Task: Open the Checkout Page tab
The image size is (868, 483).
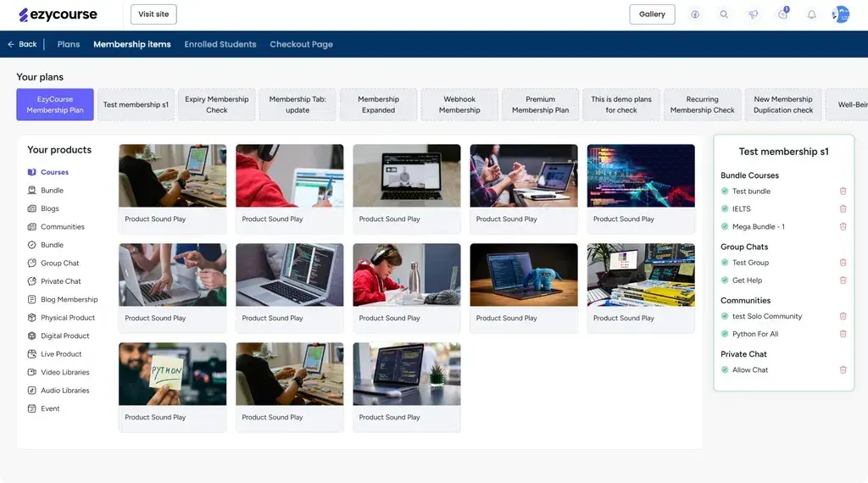Action: click(x=301, y=44)
